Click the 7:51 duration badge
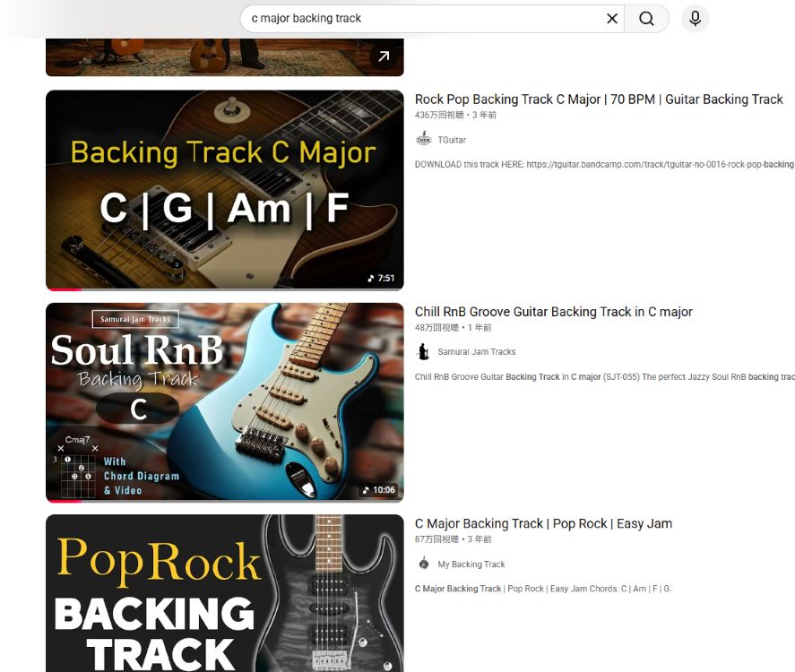The image size is (795, 672). (x=381, y=279)
